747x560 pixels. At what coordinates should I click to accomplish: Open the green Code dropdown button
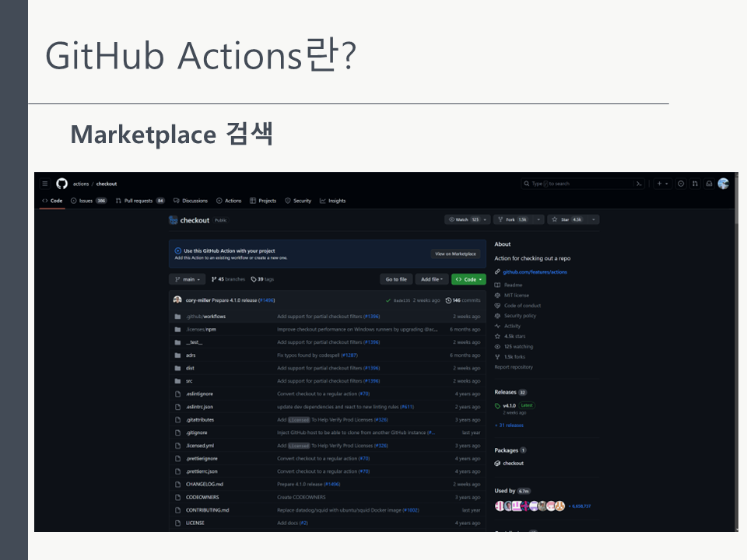tap(468, 279)
